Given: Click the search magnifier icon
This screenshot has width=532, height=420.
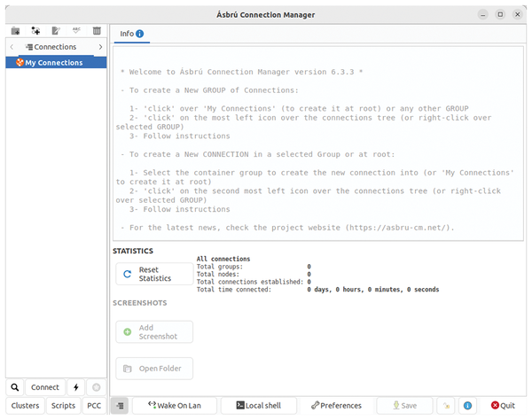Looking at the screenshot, I should tap(15, 387).
